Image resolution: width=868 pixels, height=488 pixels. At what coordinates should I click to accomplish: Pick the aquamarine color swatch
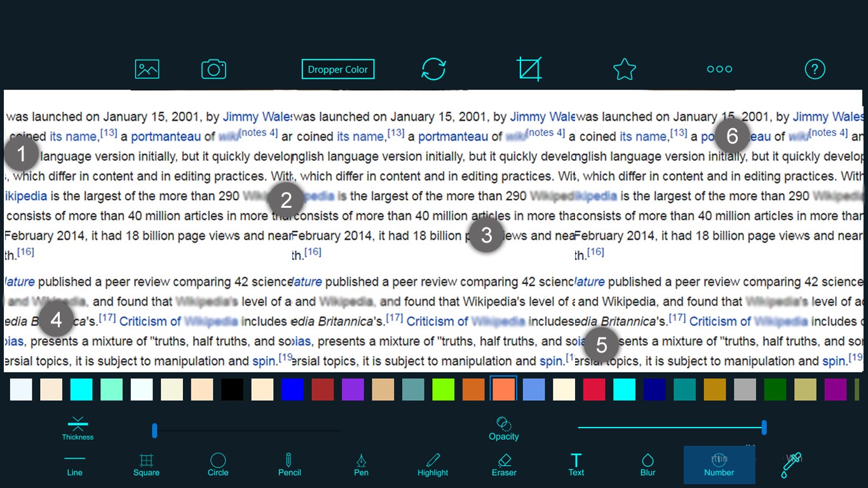[x=111, y=390]
